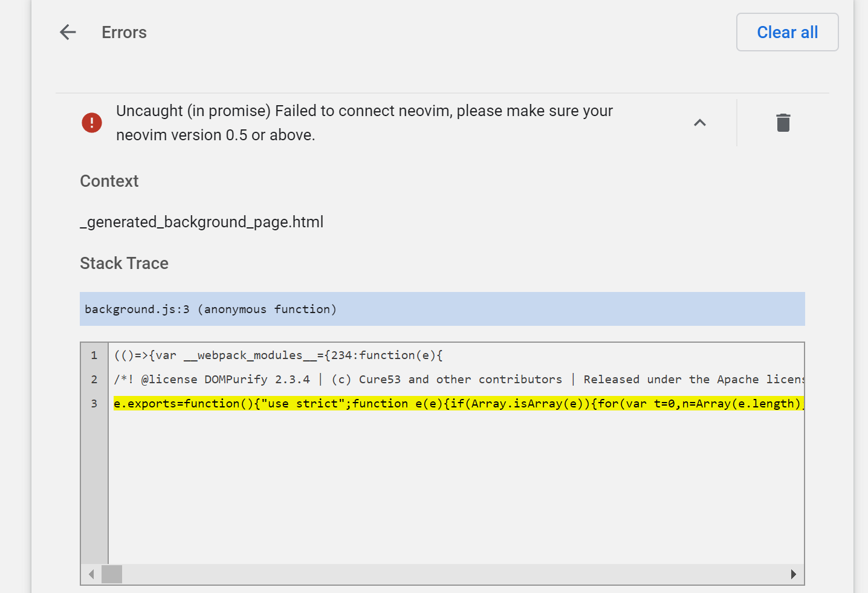Select the Errors view heading
This screenshot has width=868, height=593.
pos(124,32)
